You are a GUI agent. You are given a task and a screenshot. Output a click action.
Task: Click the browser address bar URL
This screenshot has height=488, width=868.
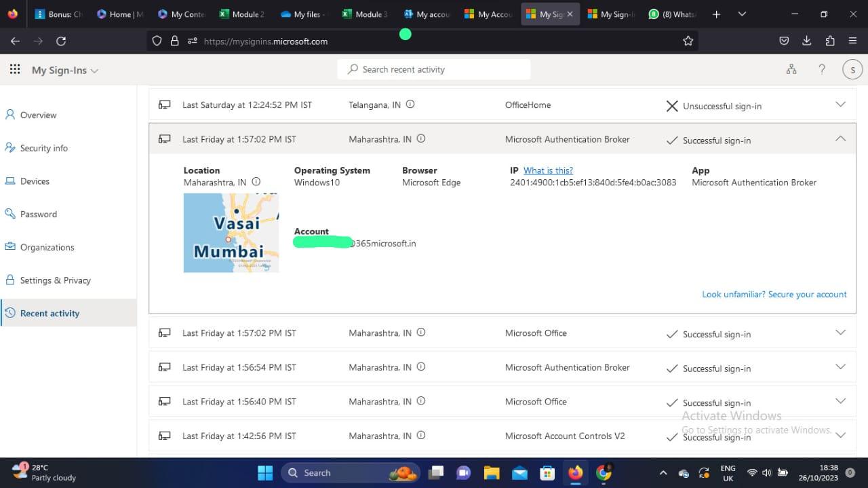click(x=266, y=41)
